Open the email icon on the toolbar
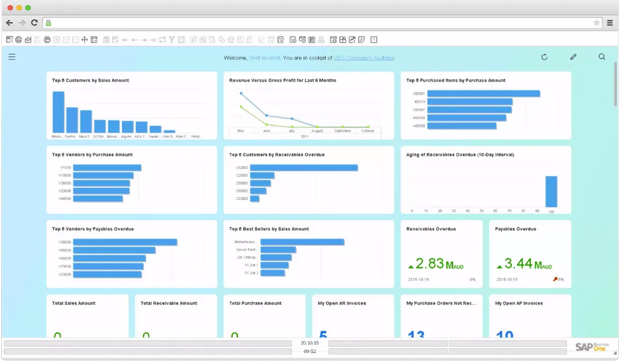Screen dimensions: 621x364 click(x=28, y=39)
